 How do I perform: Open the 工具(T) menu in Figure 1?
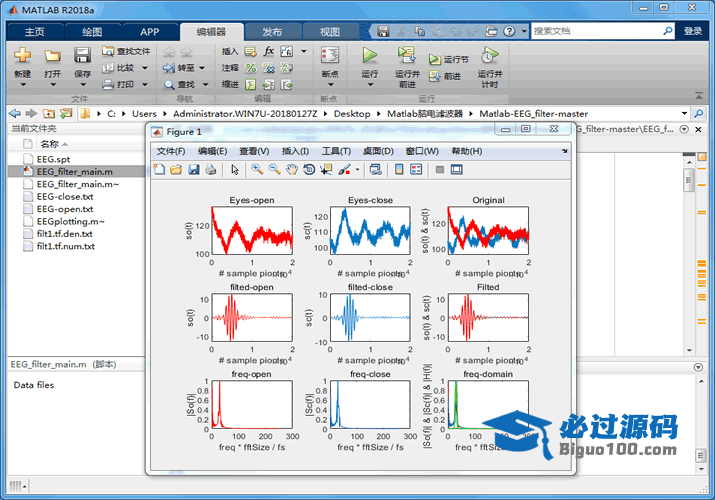pos(336,151)
